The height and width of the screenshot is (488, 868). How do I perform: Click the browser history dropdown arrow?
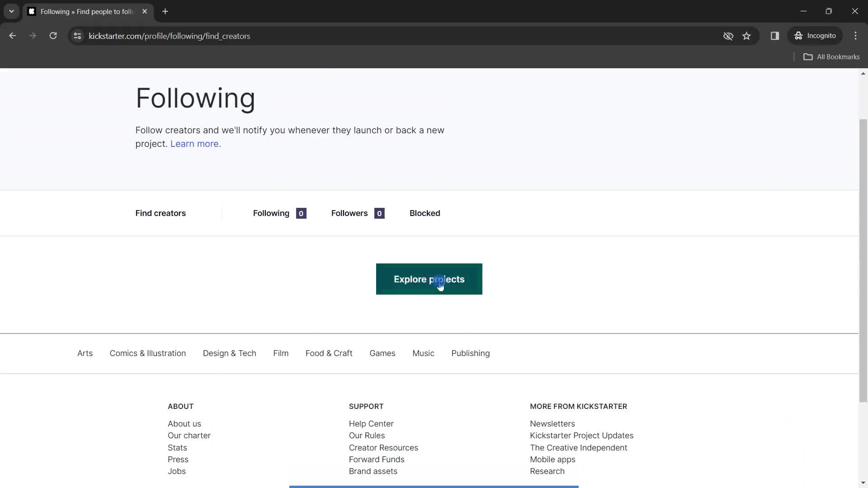coord(11,11)
